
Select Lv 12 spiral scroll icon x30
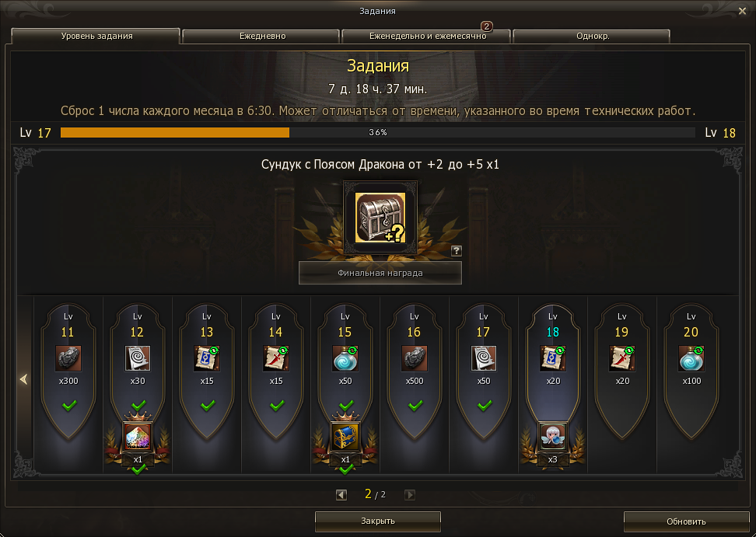138,358
